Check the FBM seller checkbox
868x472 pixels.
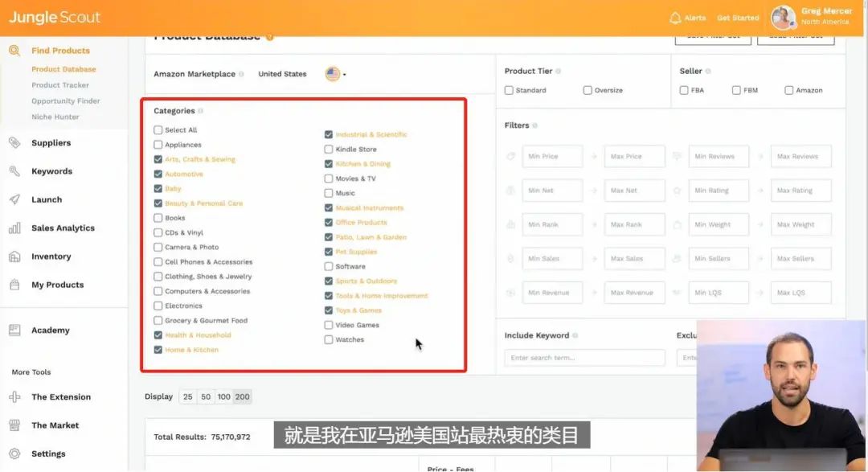click(736, 90)
